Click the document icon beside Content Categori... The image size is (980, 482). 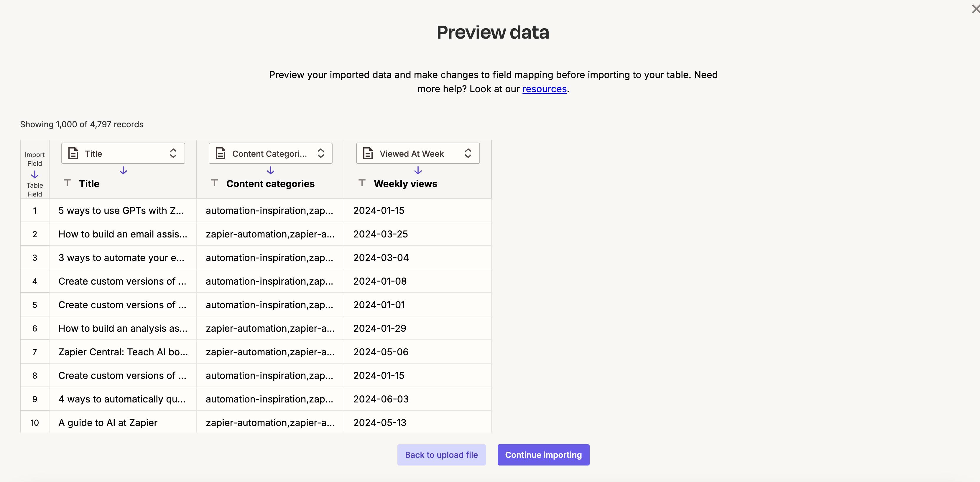pyautogui.click(x=220, y=153)
